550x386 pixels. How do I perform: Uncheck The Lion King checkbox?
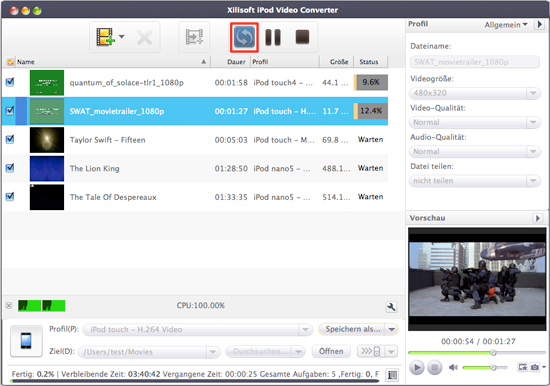pos(10,168)
